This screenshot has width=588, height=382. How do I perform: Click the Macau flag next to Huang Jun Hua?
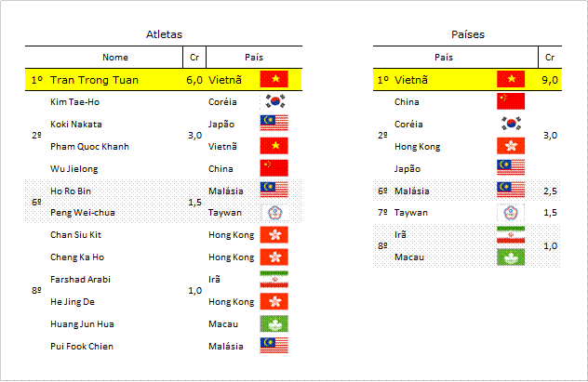[274, 323]
